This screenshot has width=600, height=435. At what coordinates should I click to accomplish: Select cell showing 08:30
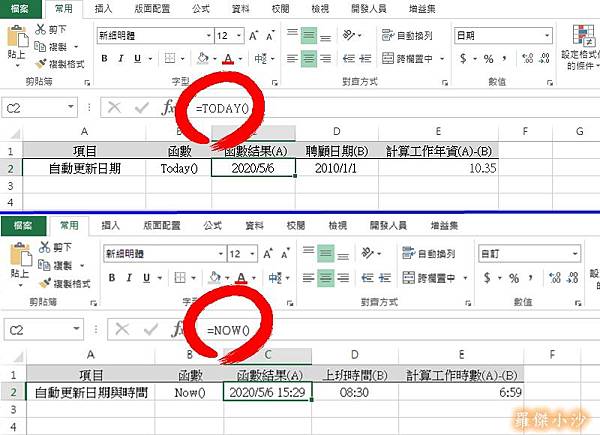355,392
